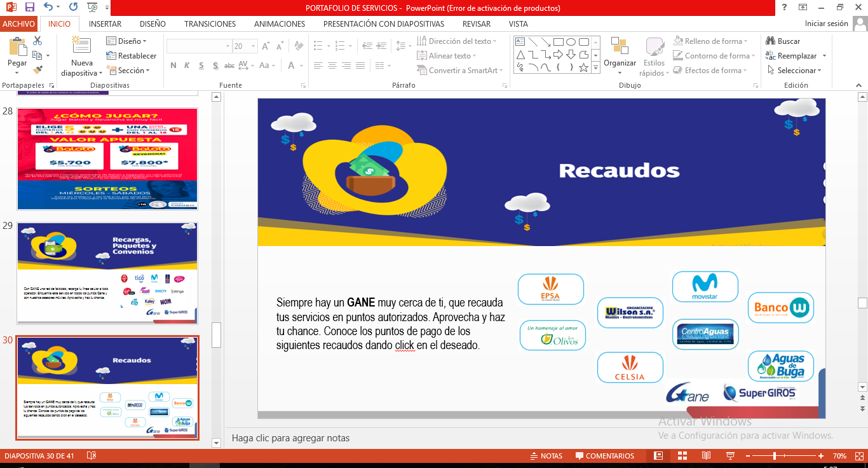
Task: Toggle NOTAS pane in status bar
Action: pos(546,456)
